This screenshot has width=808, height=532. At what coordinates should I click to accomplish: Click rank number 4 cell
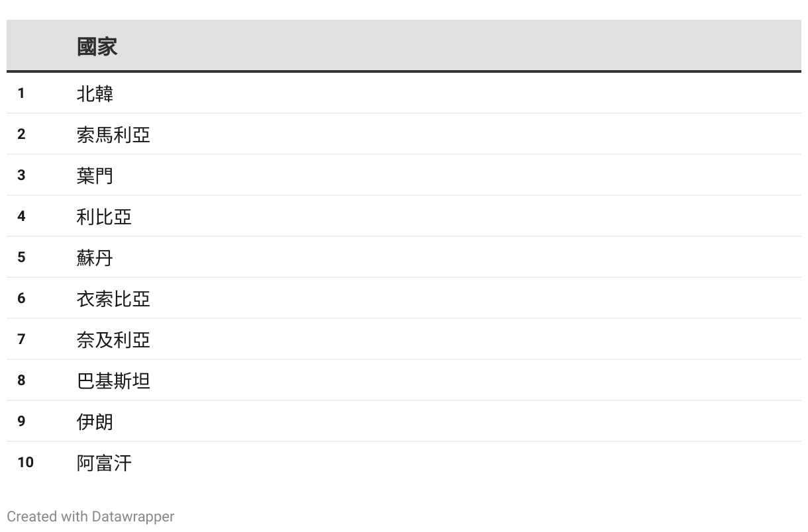point(21,216)
